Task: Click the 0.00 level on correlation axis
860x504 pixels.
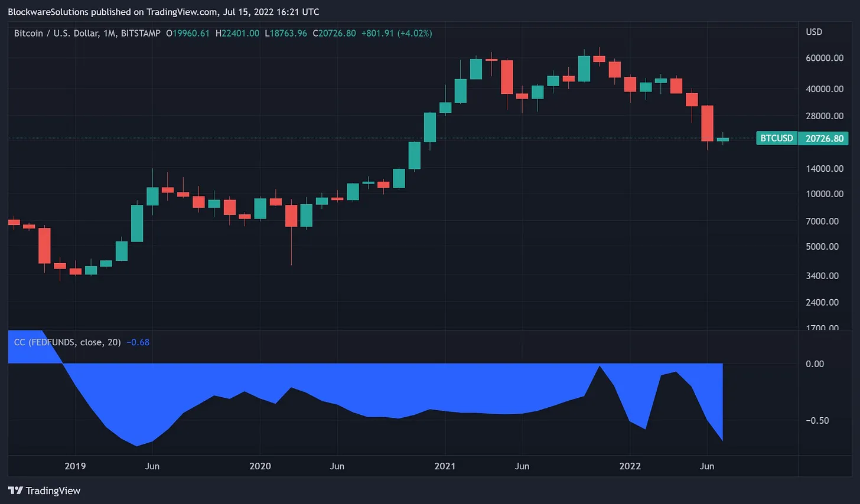Action: click(815, 364)
